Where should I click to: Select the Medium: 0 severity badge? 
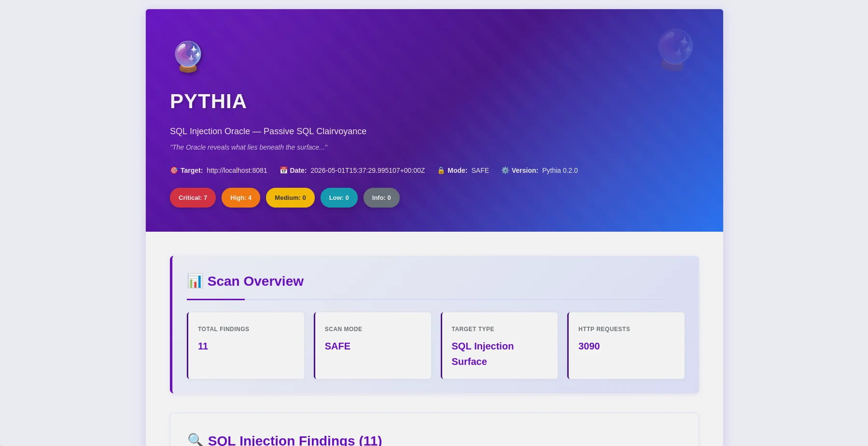pyautogui.click(x=290, y=198)
